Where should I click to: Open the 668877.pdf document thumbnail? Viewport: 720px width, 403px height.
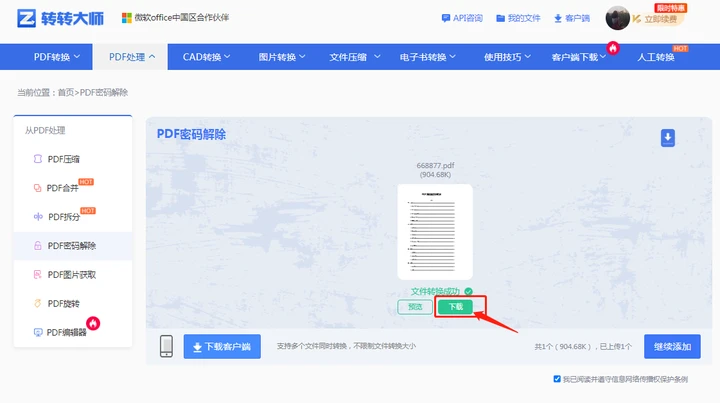click(435, 232)
